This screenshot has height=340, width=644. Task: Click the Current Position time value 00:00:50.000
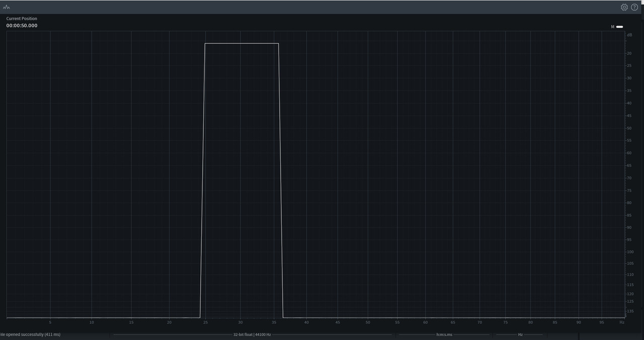click(22, 26)
